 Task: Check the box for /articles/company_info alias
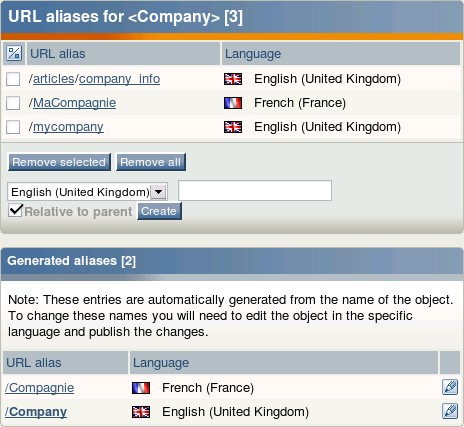[13, 79]
